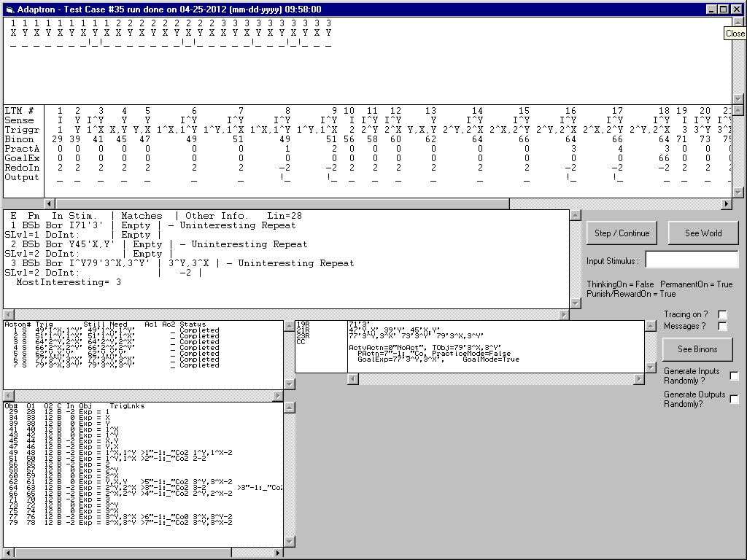Viewport: 747px width, 560px height.
Task: Click the 'PracticeMode=False' text
Action: click(x=472, y=354)
